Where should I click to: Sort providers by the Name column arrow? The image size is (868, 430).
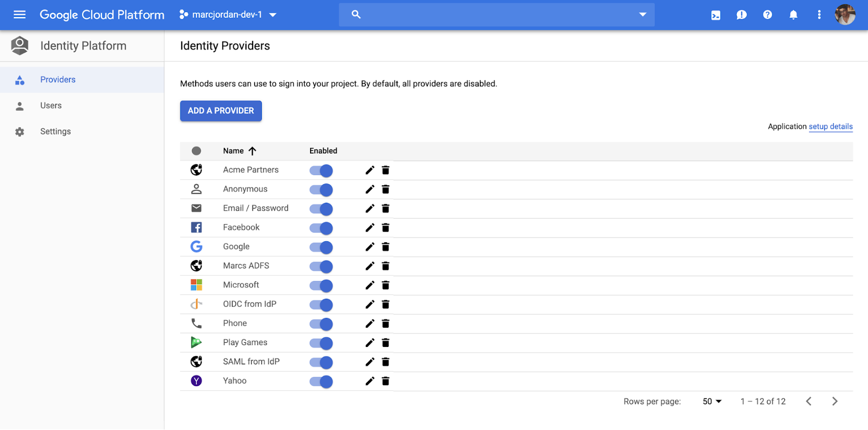[252, 151]
